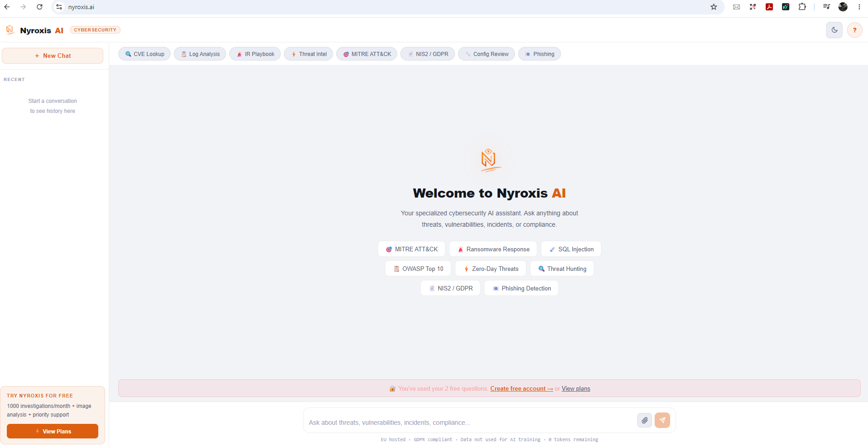Screen dimensions: 868x448
Task: Go back with browser back arrow
Action: pos(7,7)
